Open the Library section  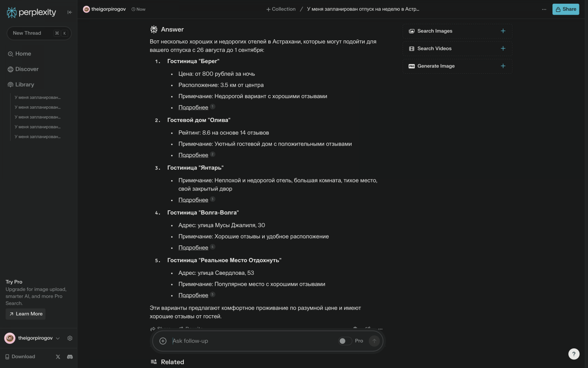24,85
